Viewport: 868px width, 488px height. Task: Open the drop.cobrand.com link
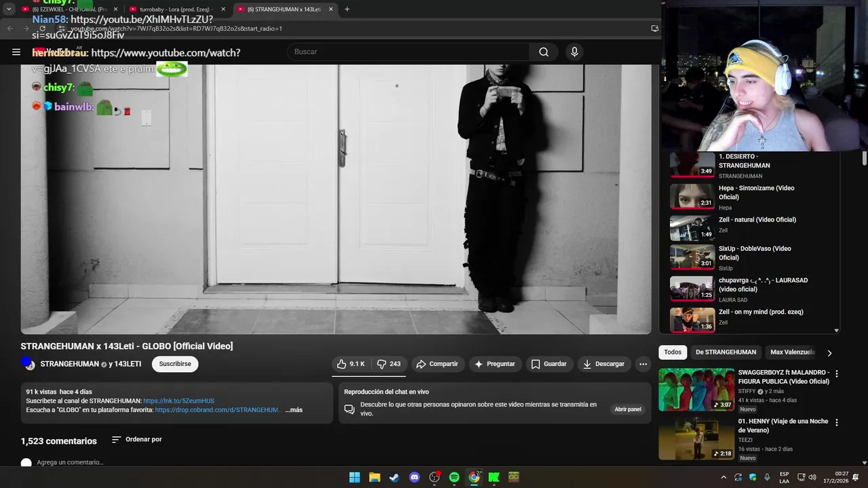[218, 410]
